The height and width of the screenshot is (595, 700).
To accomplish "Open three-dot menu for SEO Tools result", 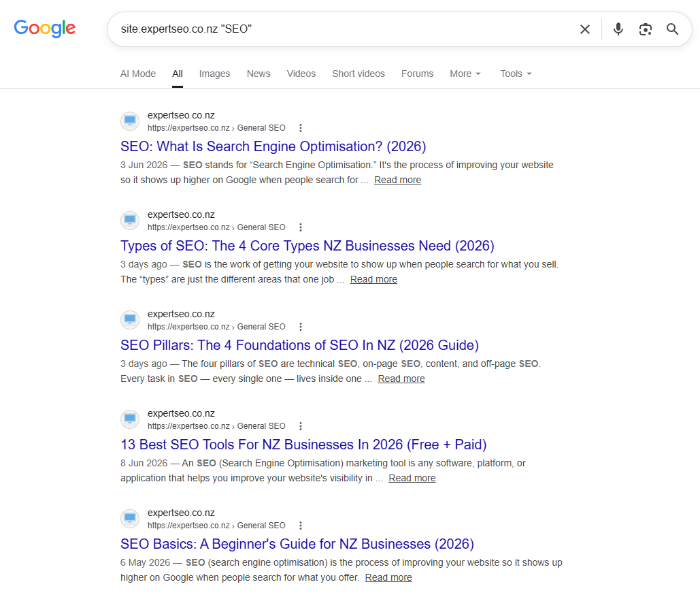I will coord(301,426).
